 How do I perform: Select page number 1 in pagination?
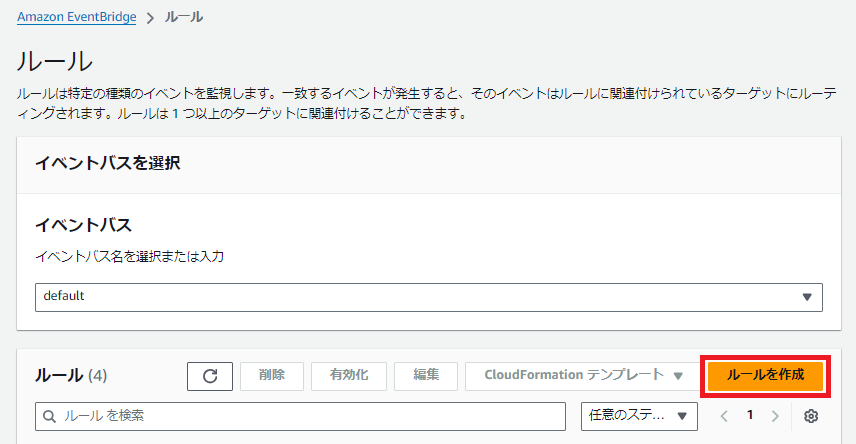click(x=750, y=415)
